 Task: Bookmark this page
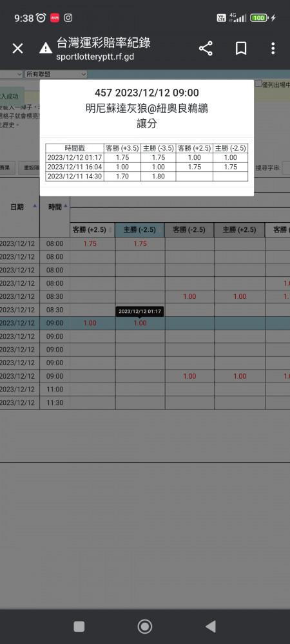pyautogui.click(x=241, y=48)
